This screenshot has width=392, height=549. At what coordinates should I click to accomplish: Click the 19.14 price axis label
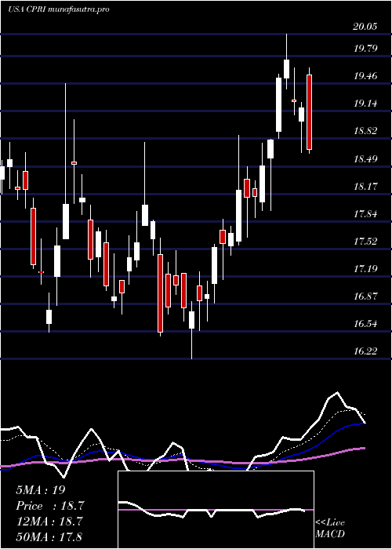[365, 104]
